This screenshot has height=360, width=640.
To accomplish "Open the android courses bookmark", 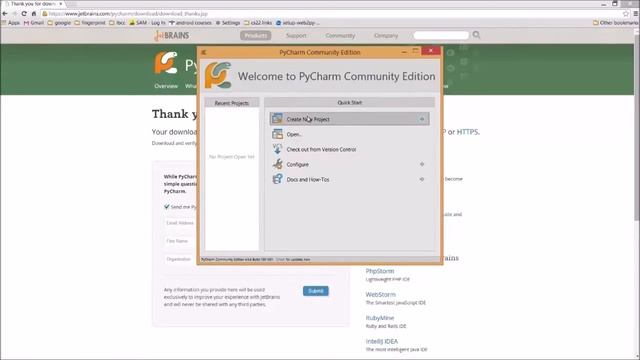I will coord(190,23).
